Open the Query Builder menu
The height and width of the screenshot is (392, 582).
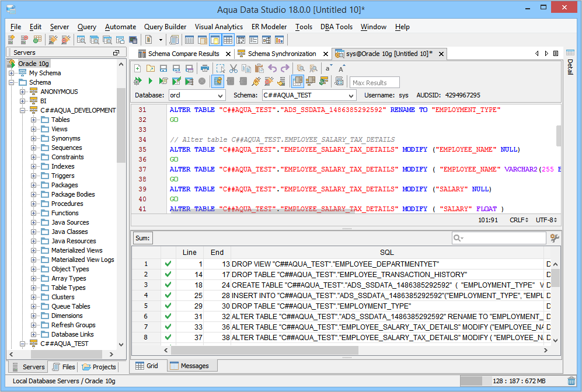[165, 27]
